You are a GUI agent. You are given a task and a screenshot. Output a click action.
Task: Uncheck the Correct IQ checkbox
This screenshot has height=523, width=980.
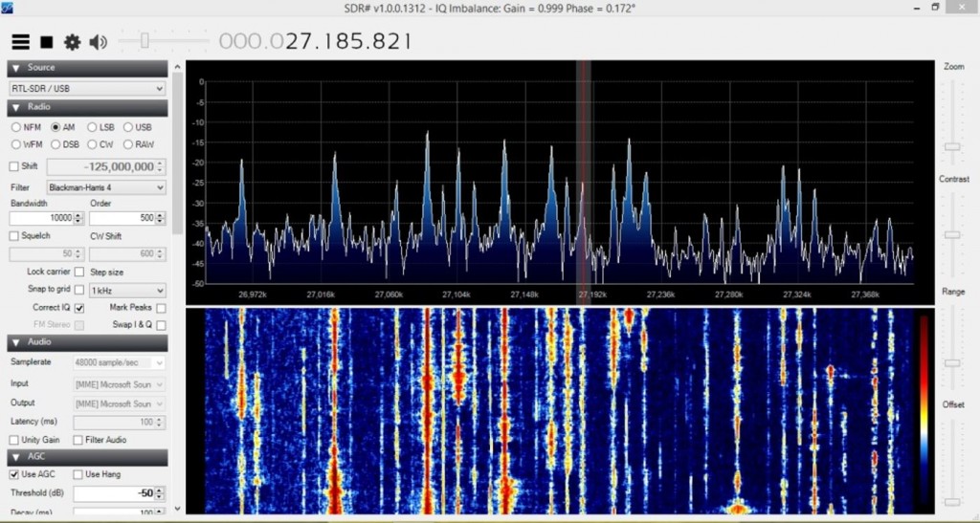79,308
